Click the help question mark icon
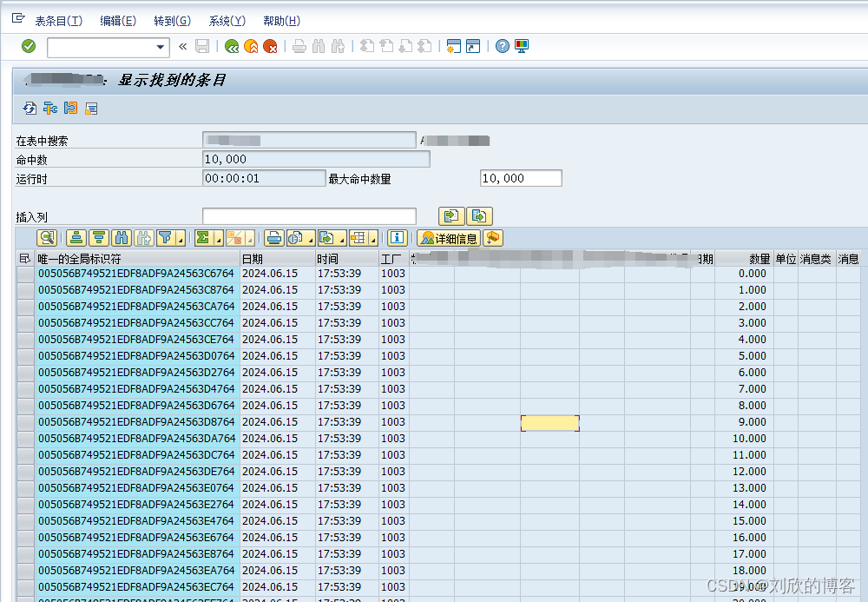The width and height of the screenshot is (868, 602). 503,46
